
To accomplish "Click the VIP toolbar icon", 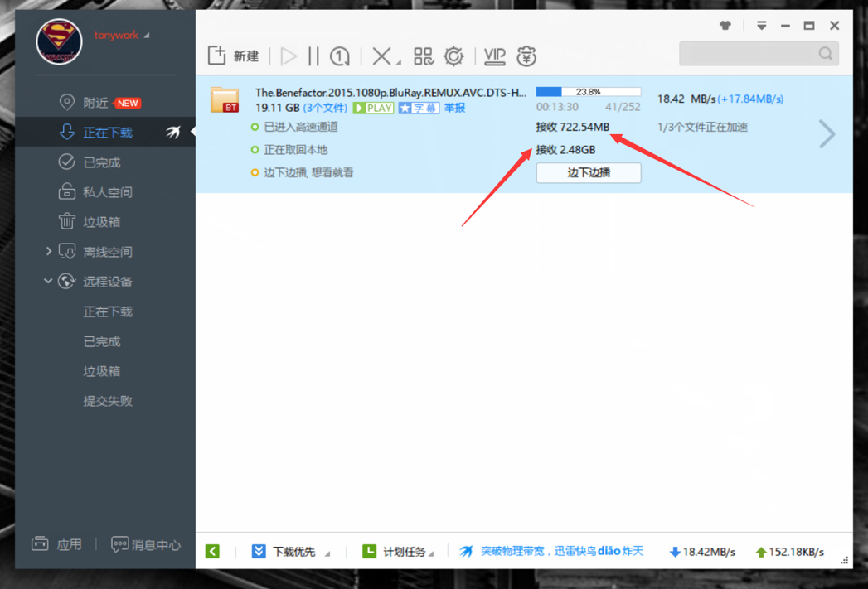I will (494, 56).
